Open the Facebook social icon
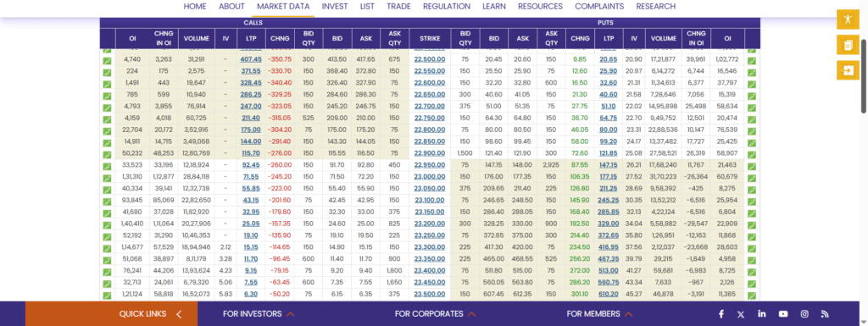Viewport: 868px width, 326px height. [721, 314]
